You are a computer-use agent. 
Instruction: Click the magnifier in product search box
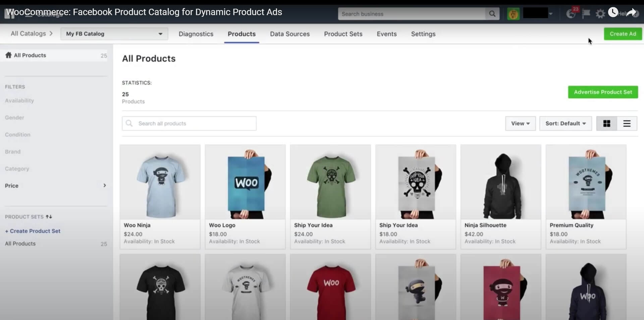click(129, 123)
